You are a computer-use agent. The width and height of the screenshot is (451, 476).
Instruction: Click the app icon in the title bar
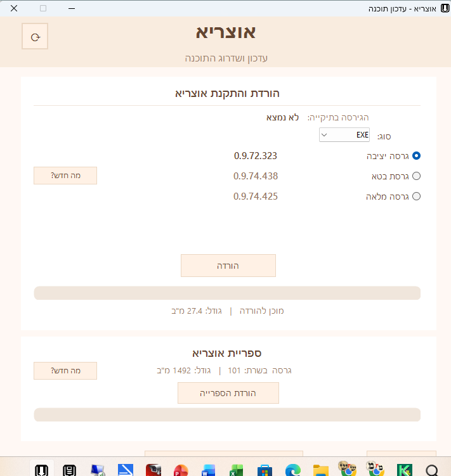pyautogui.click(x=443, y=9)
